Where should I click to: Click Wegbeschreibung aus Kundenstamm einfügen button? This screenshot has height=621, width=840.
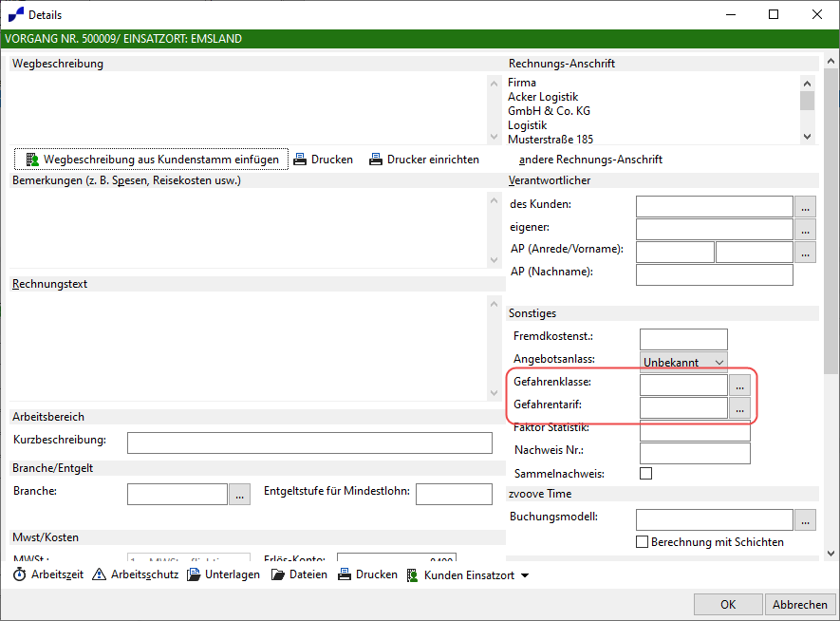[151, 160]
